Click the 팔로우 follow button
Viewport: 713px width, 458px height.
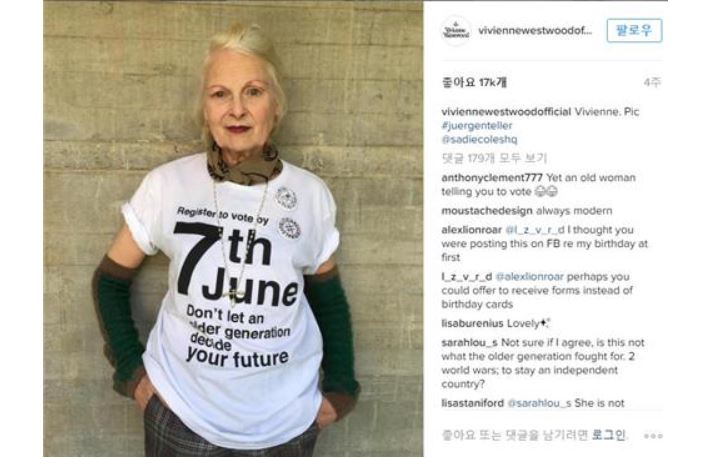634,30
